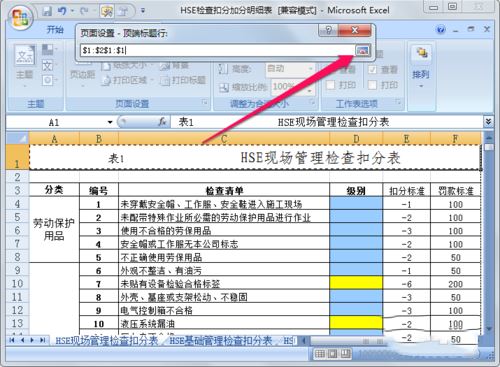Click the question mark button in 页面设置 dialog
500x367 pixels.
tap(328, 30)
